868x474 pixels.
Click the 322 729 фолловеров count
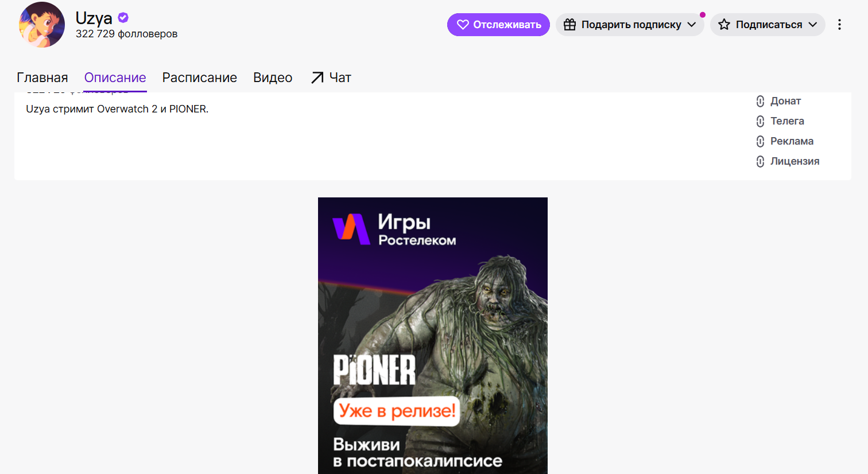click(127, 34)
